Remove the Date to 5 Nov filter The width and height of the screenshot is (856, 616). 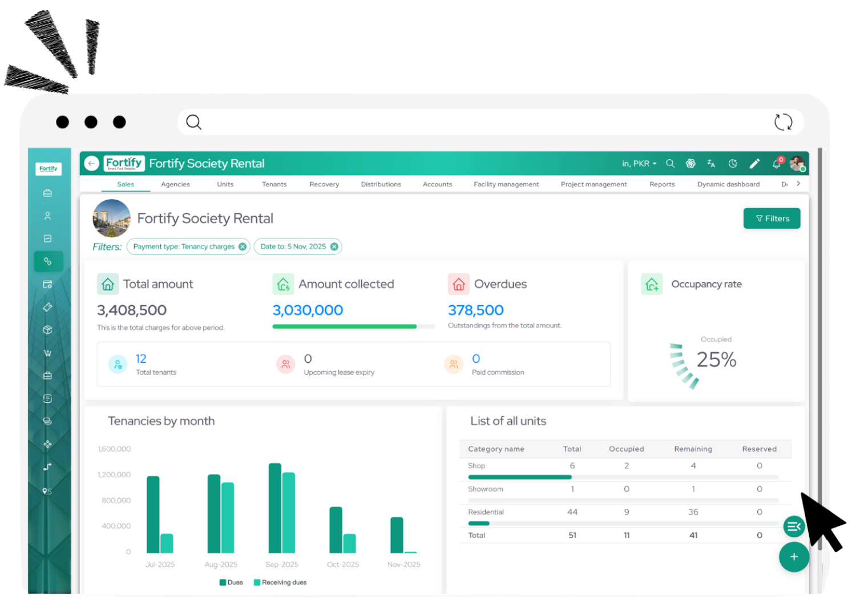click(334, 247)
